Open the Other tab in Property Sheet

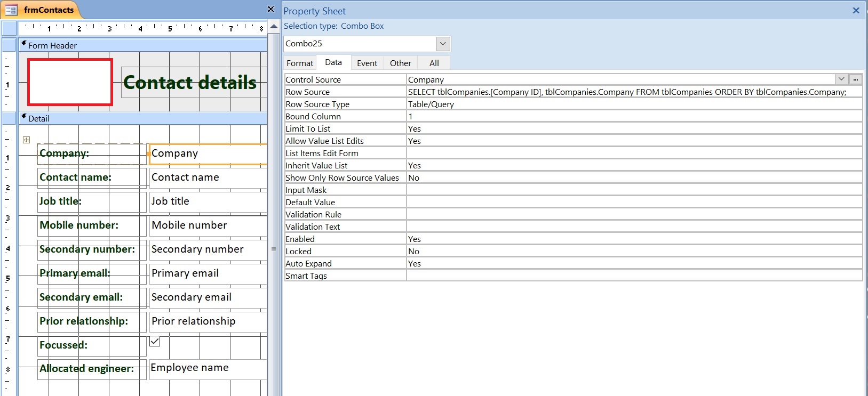(400, 63)
